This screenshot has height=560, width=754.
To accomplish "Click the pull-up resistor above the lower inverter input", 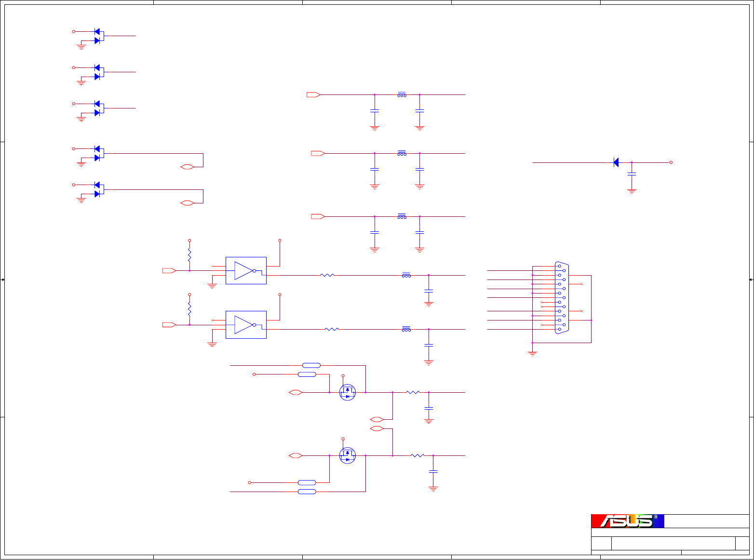I will (x=189, y=309).
